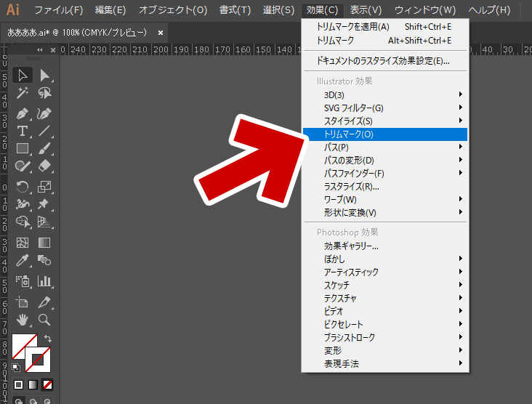Viewport: 532px width, 404px height.
Task: Click ドキュメントのラスタライズ効果設定(E)... entry
Action: pos(385,61)
